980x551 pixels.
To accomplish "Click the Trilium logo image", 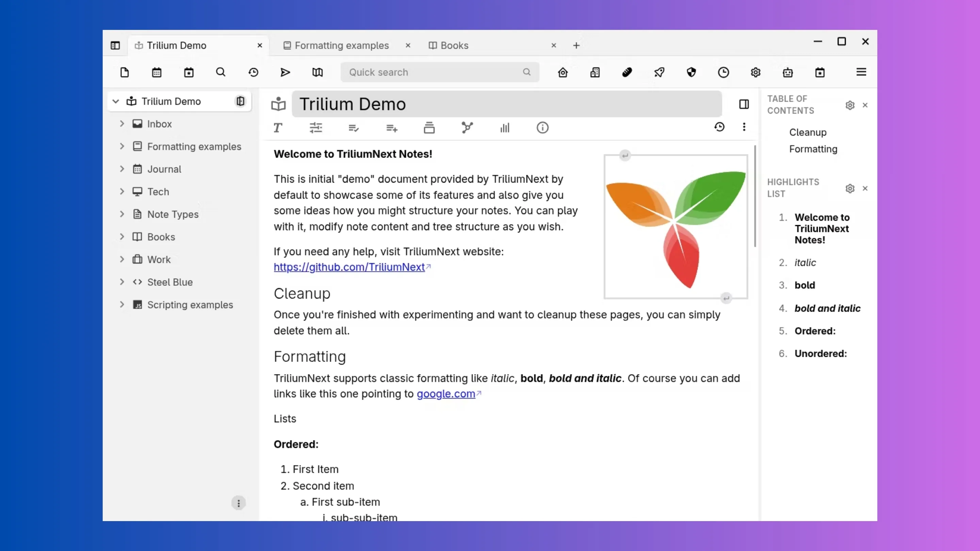I will pyautogui.click(x=676, y=227).
